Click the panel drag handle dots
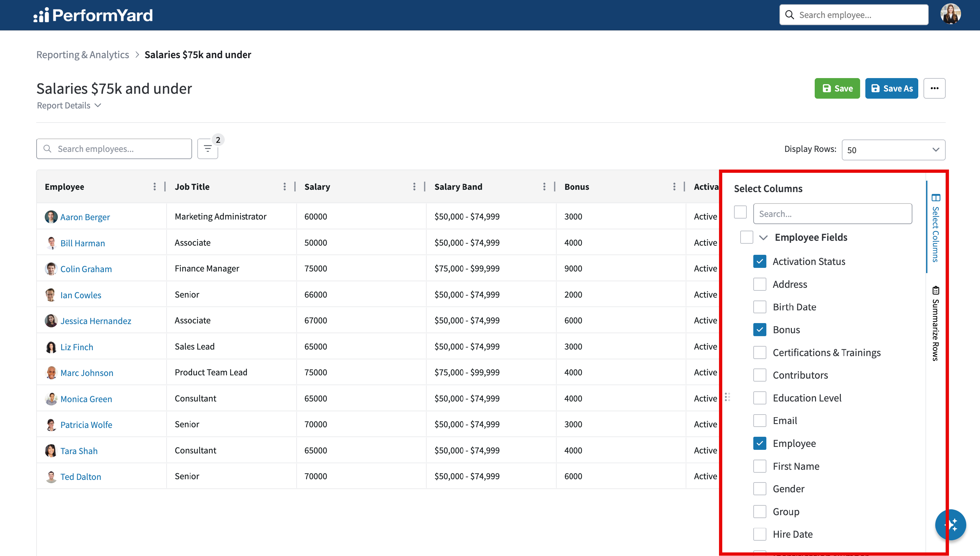980x556 pixels. [728, 397]
